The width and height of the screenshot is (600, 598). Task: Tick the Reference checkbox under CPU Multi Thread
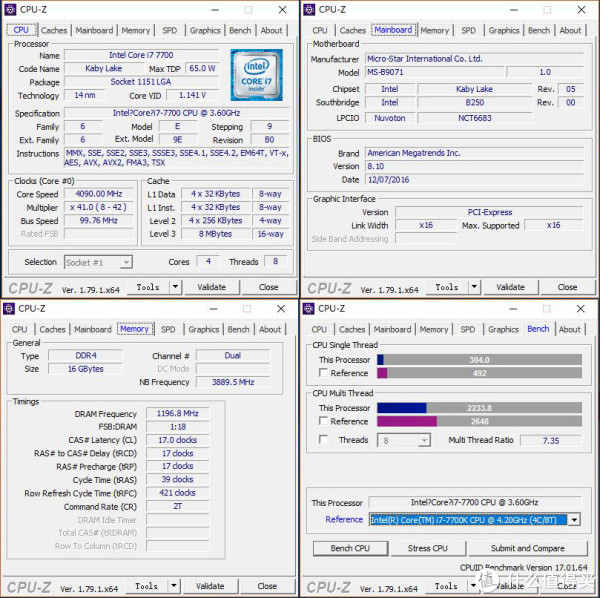323,421
